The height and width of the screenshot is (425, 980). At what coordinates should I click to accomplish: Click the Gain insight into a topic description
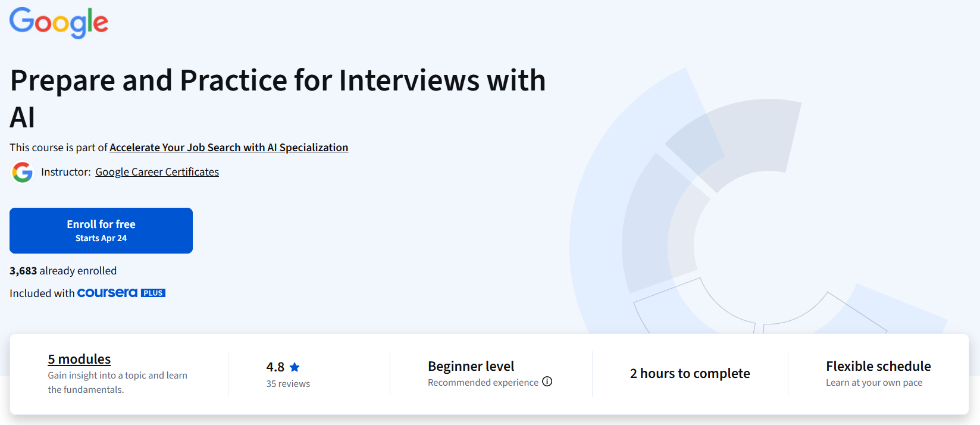tap(118, 383)
